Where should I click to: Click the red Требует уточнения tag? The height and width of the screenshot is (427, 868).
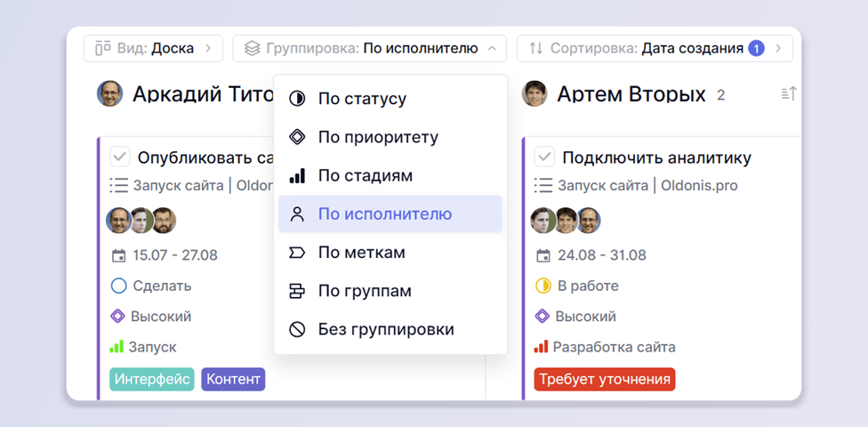tap(605, 379)
